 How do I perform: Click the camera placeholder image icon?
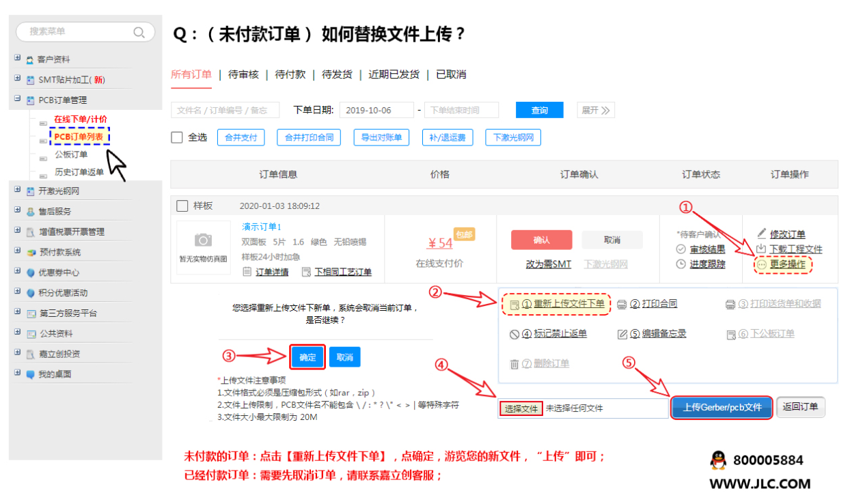pyautogui.click(x=203, y=240)
